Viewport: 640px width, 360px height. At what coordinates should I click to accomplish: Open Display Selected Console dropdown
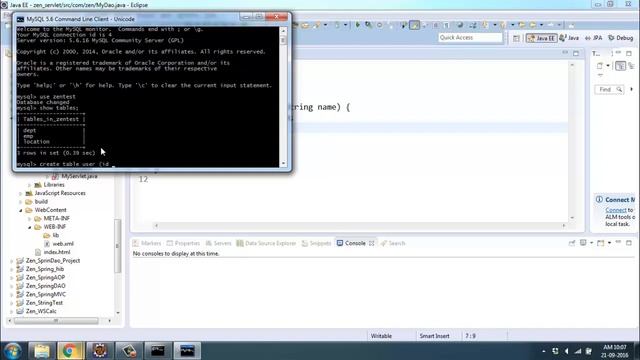(591, 243)
